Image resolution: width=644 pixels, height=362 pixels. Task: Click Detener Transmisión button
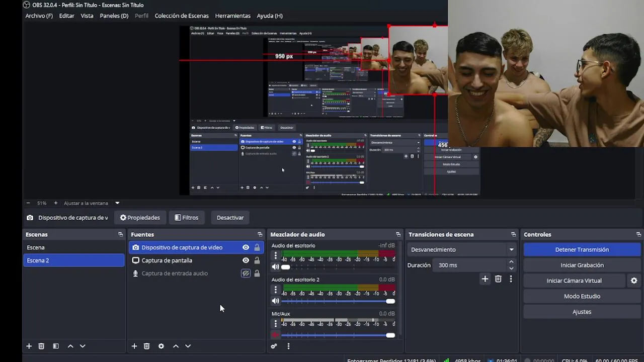pyautogui.click(x=582, y=249)
